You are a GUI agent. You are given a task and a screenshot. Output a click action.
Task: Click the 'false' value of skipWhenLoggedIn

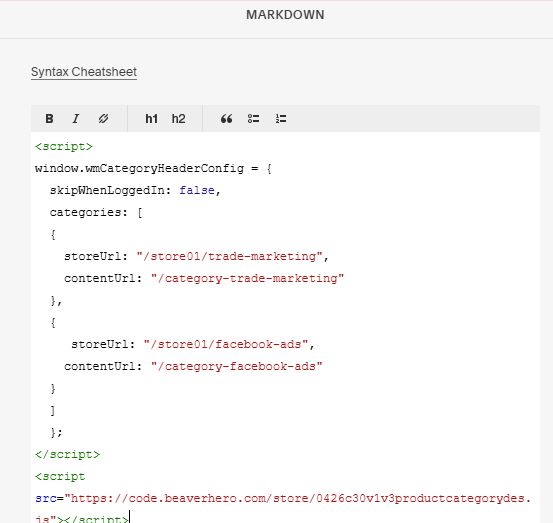click(197, 190)
